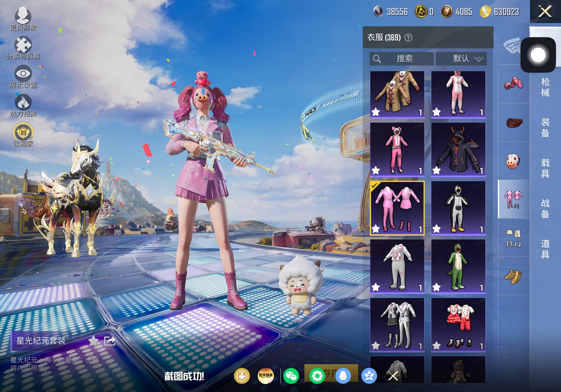Tap the armored black horse mount

click(x=71, y=198)
